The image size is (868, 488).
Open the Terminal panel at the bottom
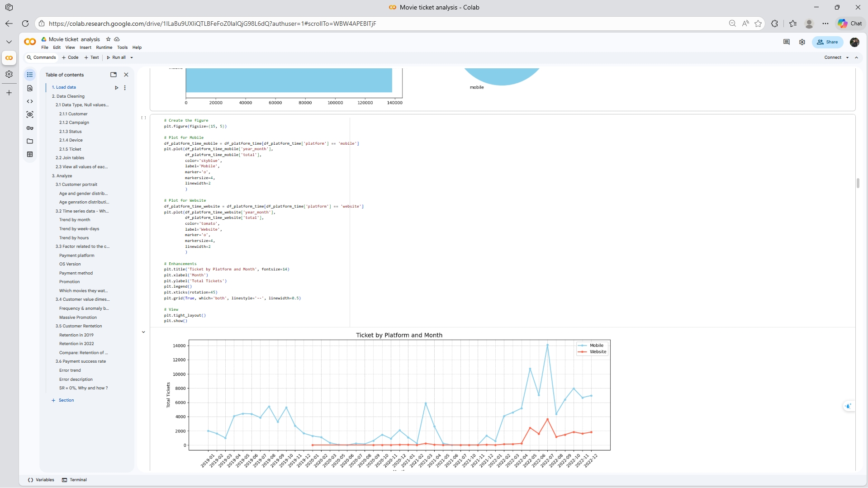tap(75, 480)
